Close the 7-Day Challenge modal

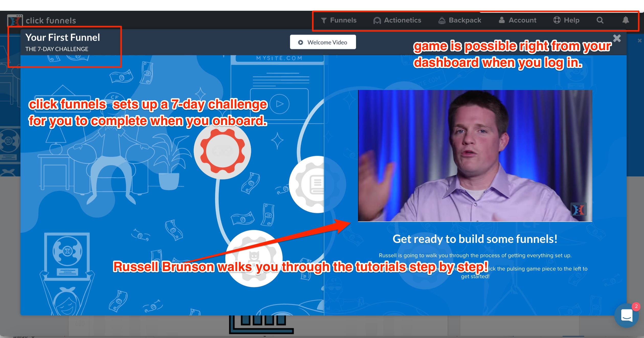pos(617,38)
